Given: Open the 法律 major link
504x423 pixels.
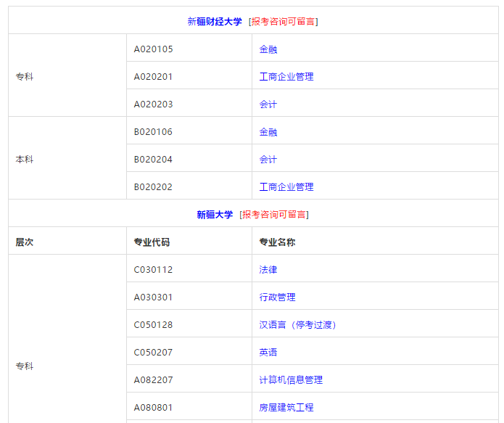Looking at the screenshot, I should coord(268,270).
